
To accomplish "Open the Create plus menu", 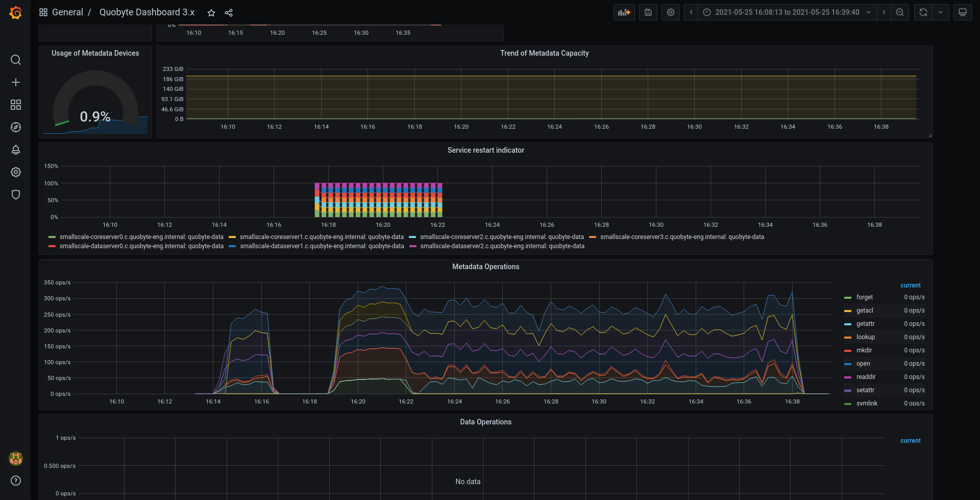I will coord(16,82).
